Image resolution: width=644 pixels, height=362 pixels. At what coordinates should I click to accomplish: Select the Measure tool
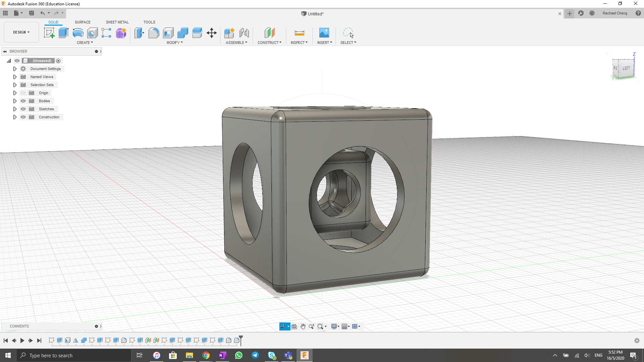point(299,33)
